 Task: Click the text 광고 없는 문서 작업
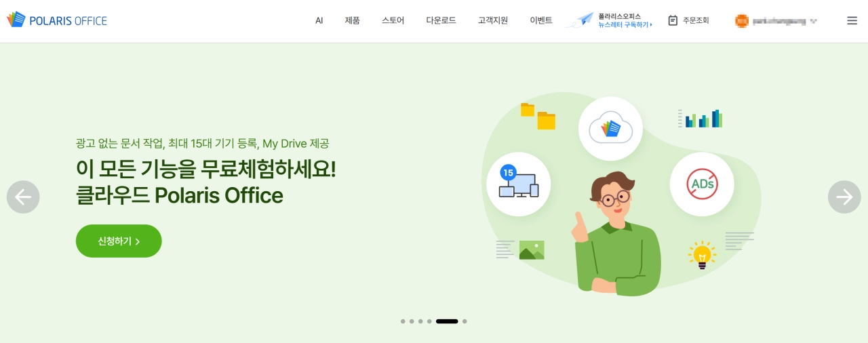[x=119, y=143]
